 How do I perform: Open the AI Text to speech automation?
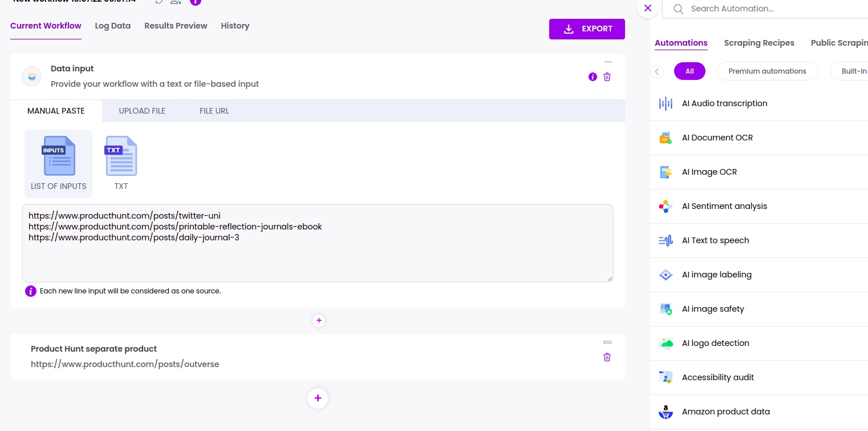coord(715,240)
